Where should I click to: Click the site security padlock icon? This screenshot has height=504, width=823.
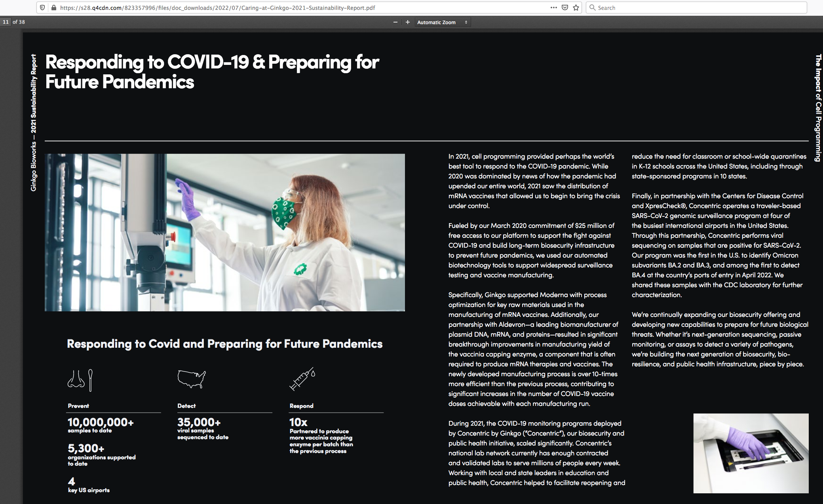53,8
